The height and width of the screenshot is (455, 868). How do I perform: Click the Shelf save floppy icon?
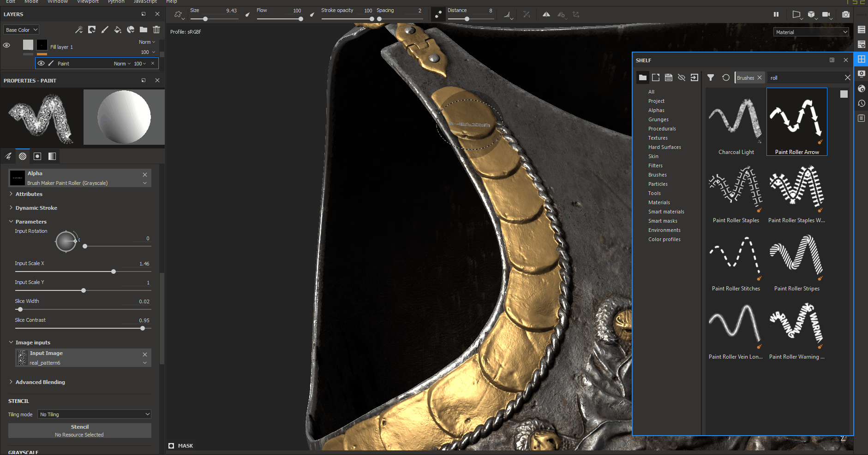[669, 77]
